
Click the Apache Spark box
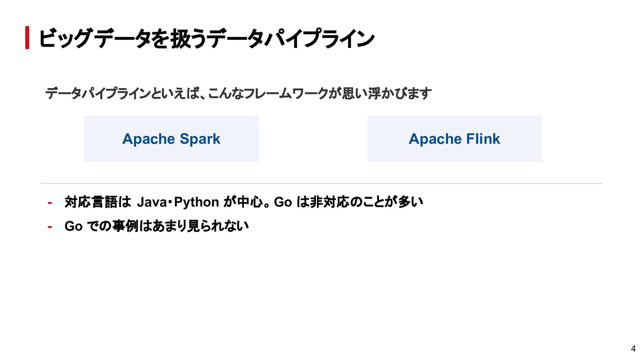pos(171,139)
